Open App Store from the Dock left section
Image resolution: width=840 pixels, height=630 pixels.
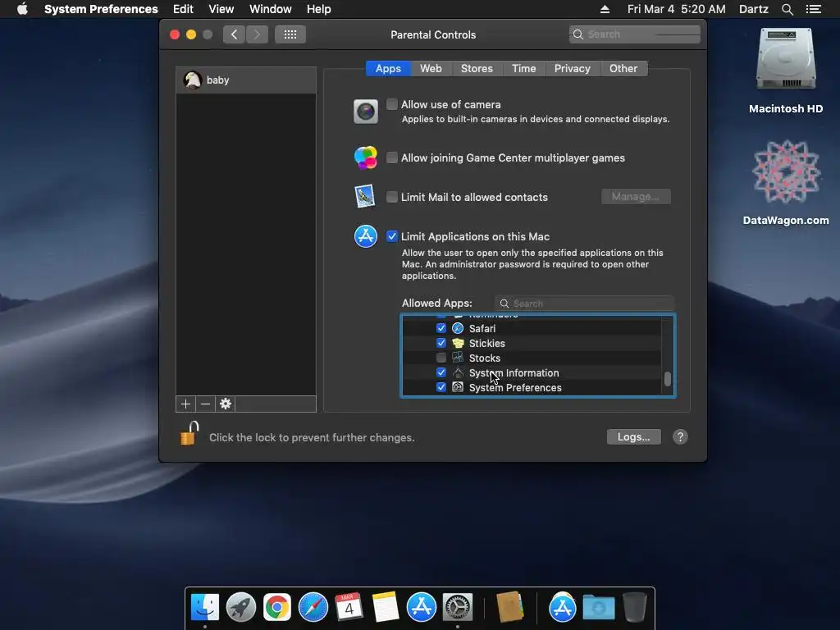[x=422, y=608]
